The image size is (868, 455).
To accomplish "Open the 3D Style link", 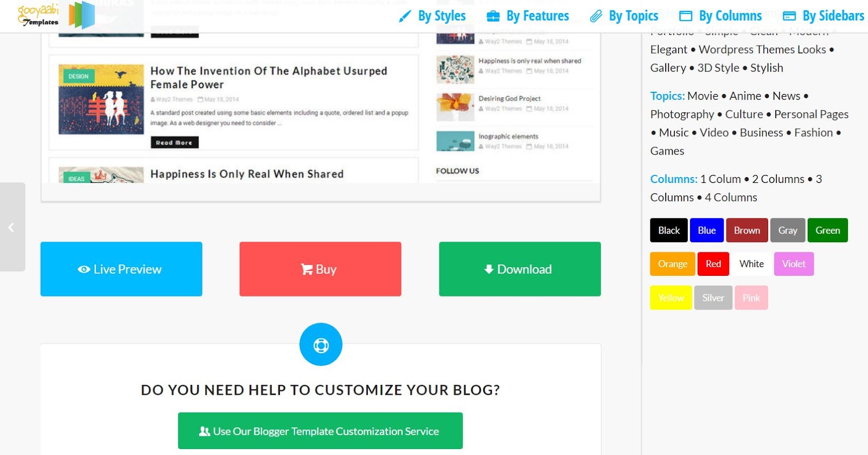I will point(718,68).
